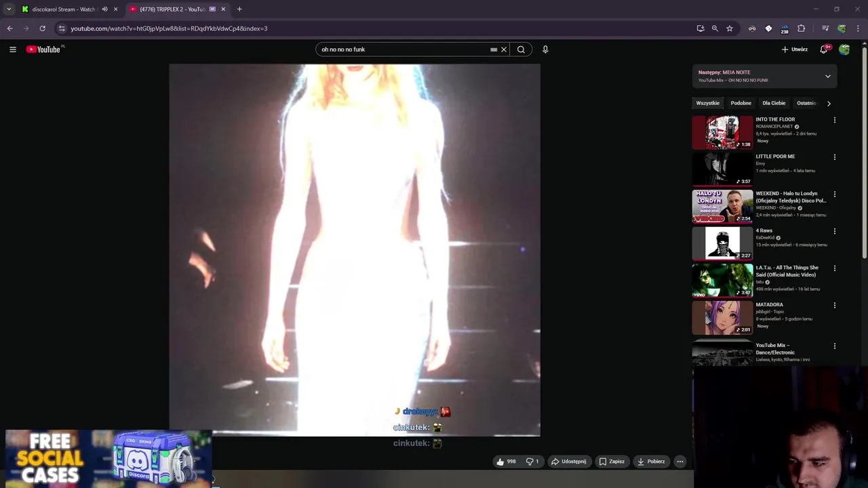Open YouTube notifications bell

tap(824, 49)
